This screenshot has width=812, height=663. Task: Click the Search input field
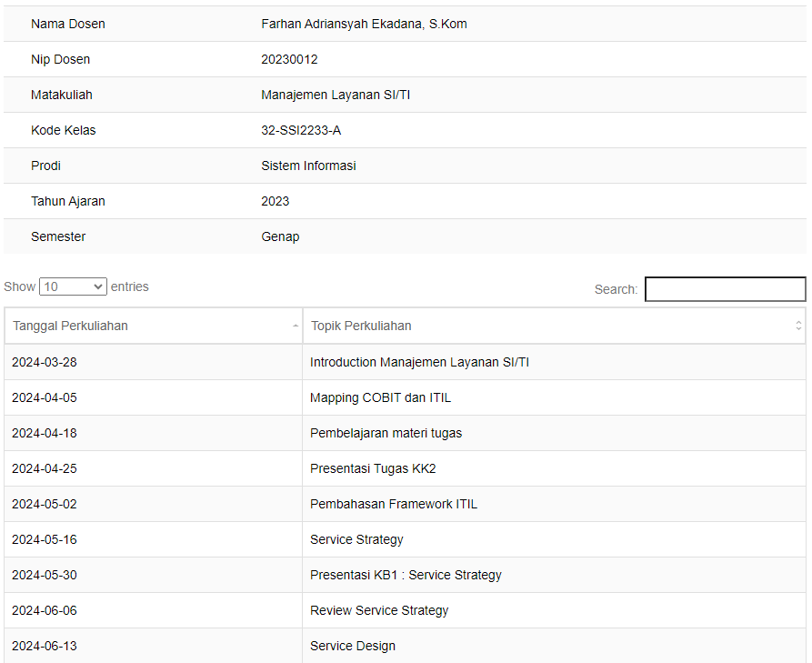(725, 289)
